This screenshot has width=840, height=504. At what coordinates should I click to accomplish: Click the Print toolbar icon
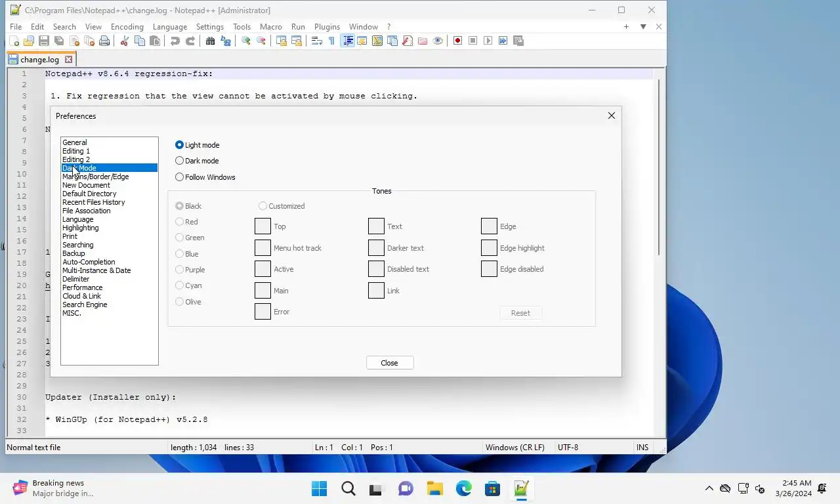pos(104,41)
